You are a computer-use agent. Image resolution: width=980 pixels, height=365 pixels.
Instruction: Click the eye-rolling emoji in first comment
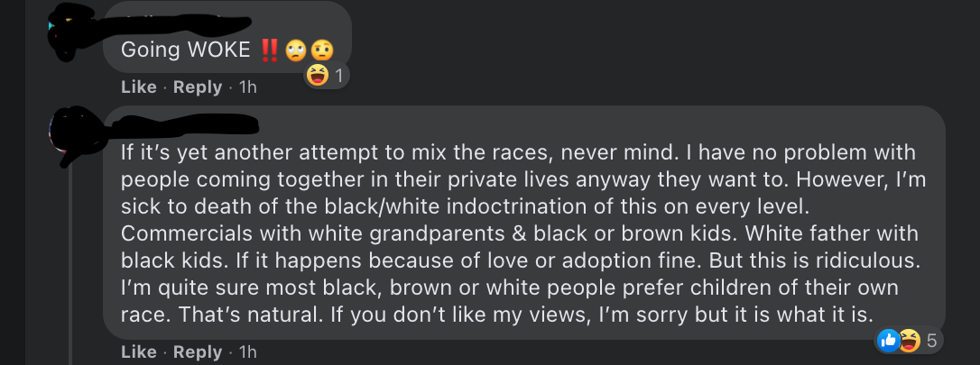pos(297,50)
